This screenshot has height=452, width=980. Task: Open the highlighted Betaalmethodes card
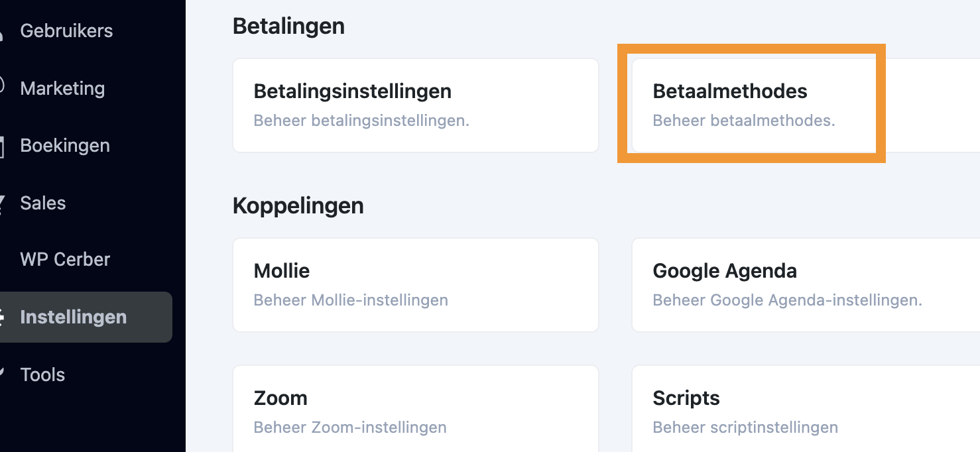(753, 105)
